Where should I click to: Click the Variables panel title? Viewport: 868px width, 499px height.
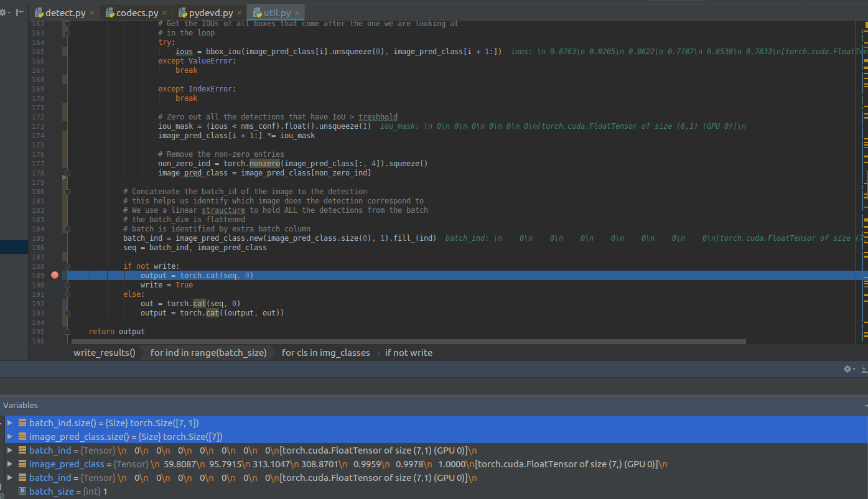(x=21, y=405)
